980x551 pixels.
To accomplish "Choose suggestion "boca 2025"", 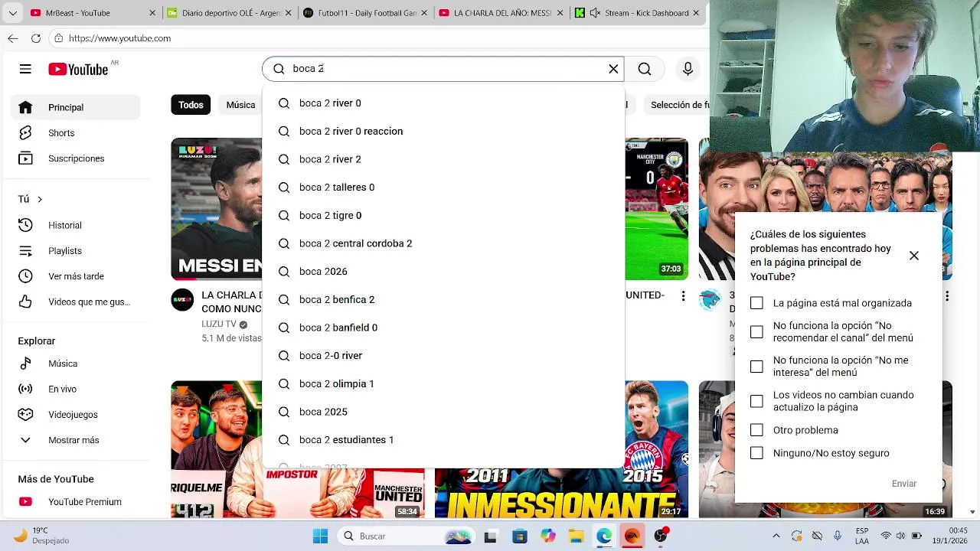I will (x=443, y=412).
